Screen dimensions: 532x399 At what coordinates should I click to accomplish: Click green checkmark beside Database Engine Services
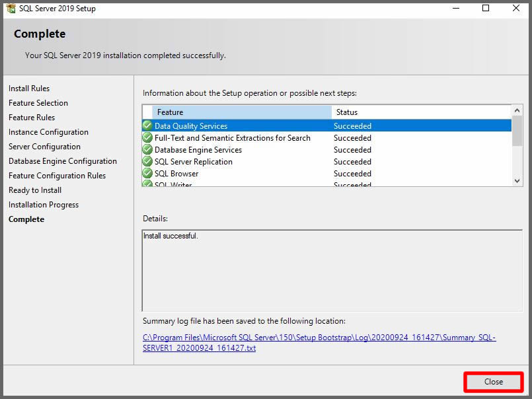point(147,150)
